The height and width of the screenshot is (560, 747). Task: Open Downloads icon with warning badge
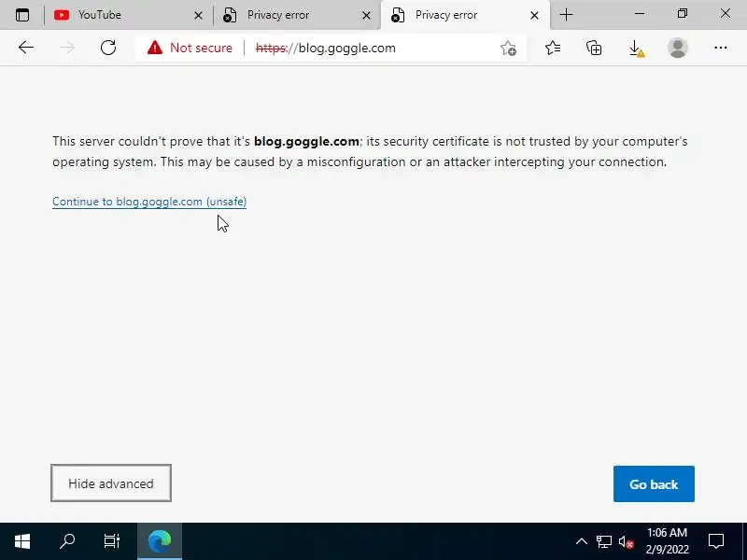coord(637,49)
